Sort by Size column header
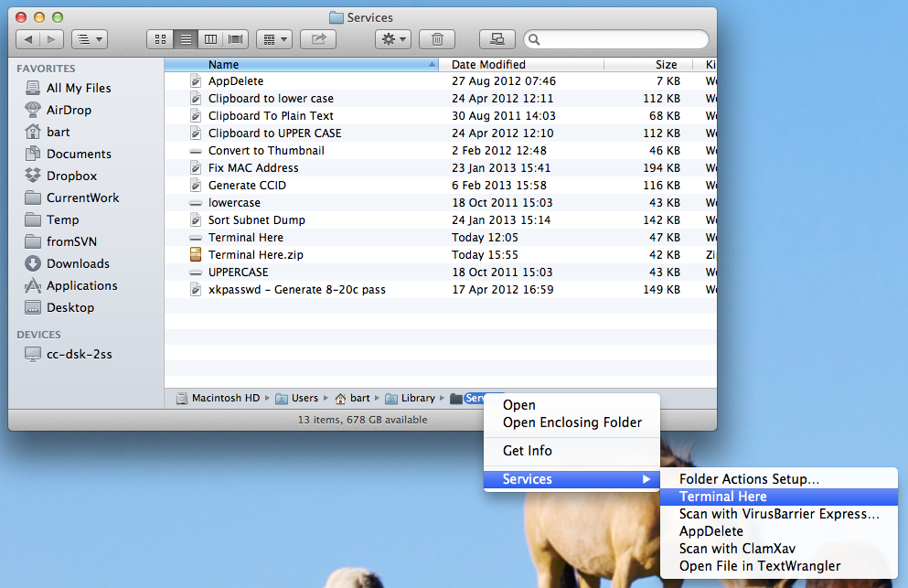 coord(648,64)
